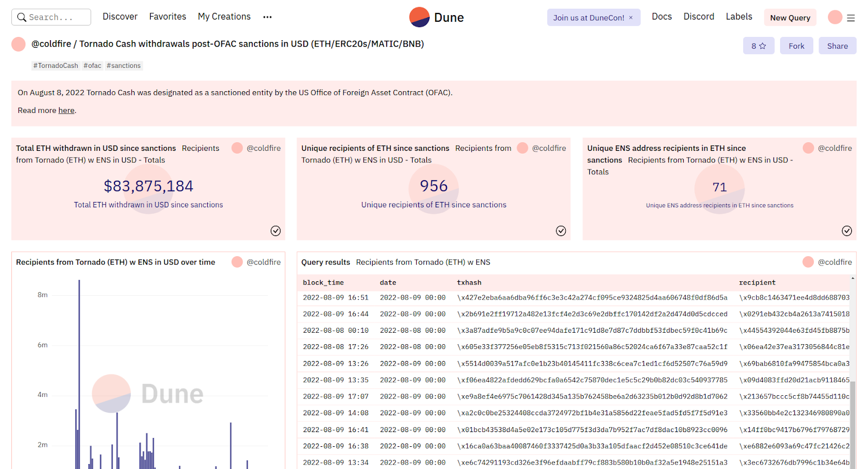Click avatar icon on Unique ENS address card

point(808,148)
